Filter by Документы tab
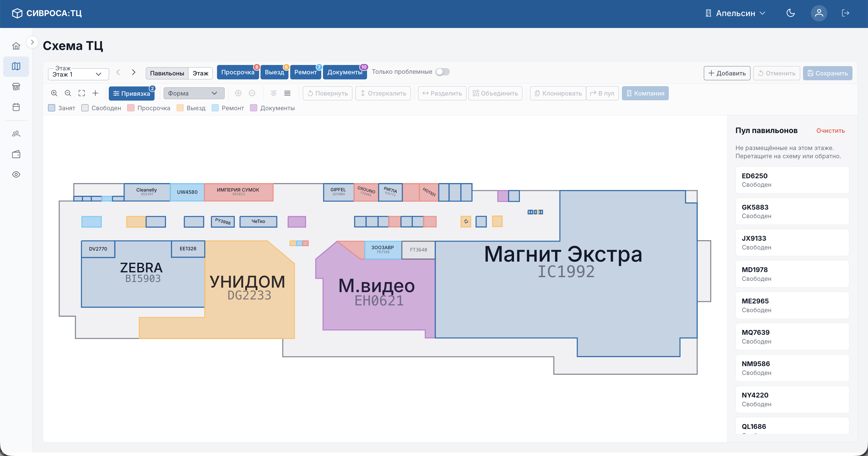This screenshot has height=456, width=868. [345, 72]
